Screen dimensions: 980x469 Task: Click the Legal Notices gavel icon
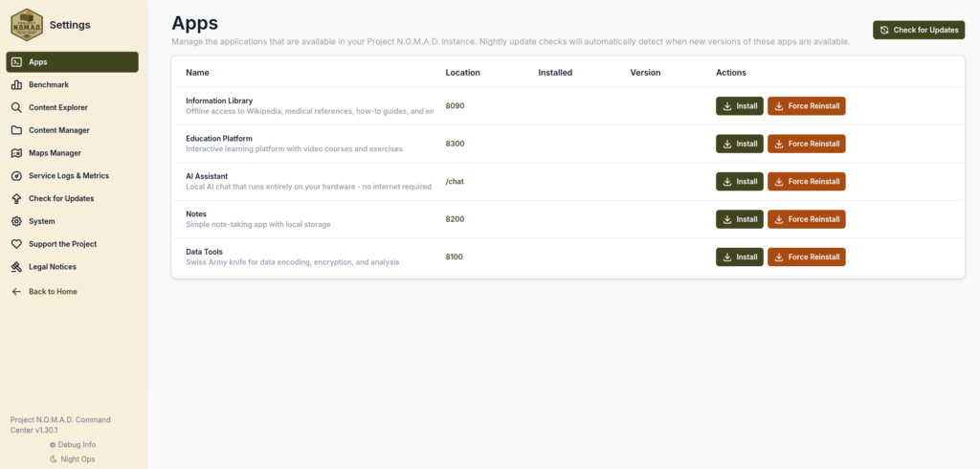point(17,266)
